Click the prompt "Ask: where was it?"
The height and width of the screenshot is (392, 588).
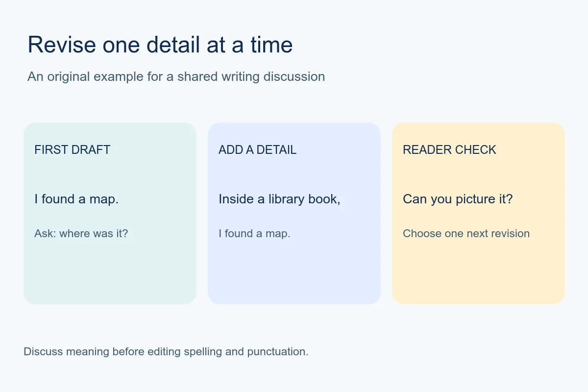point(81,233)
